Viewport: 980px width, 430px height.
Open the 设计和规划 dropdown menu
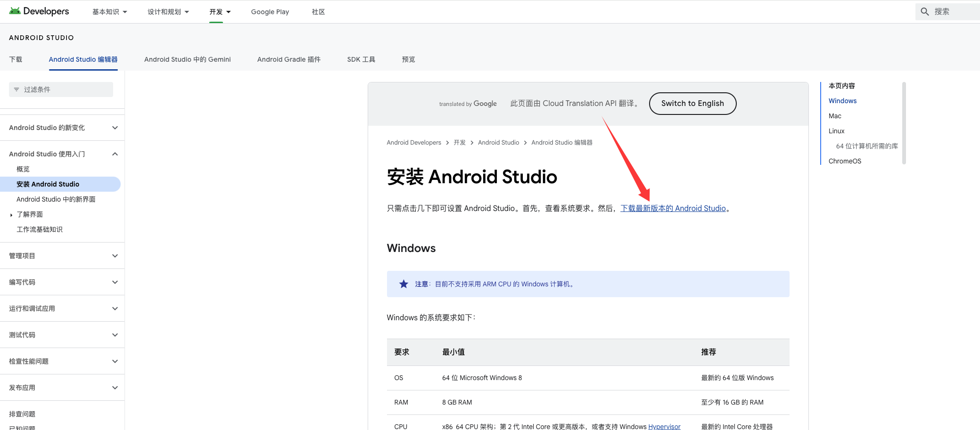tap(168, 12)
